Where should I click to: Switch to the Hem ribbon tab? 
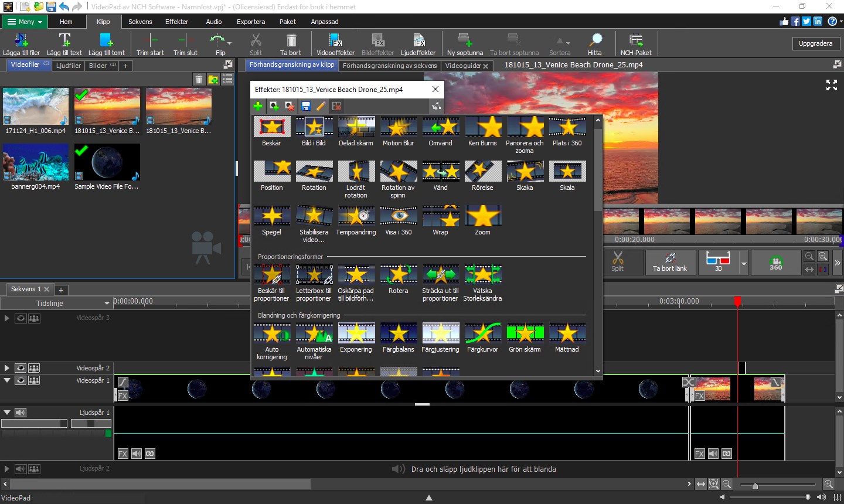(66, 22)
